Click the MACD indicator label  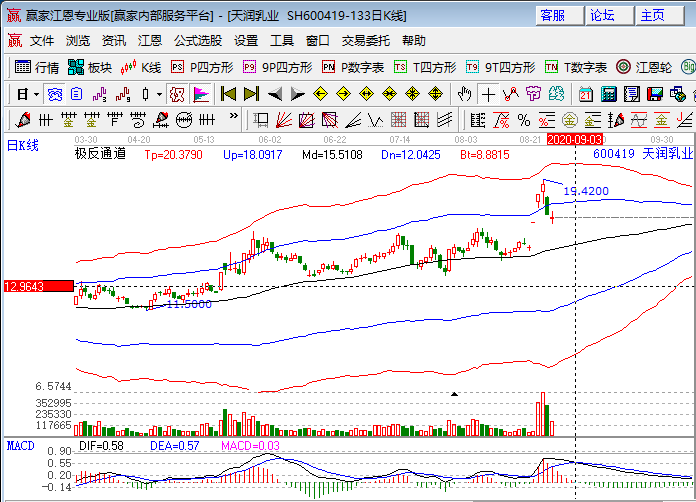click(20, 446)
